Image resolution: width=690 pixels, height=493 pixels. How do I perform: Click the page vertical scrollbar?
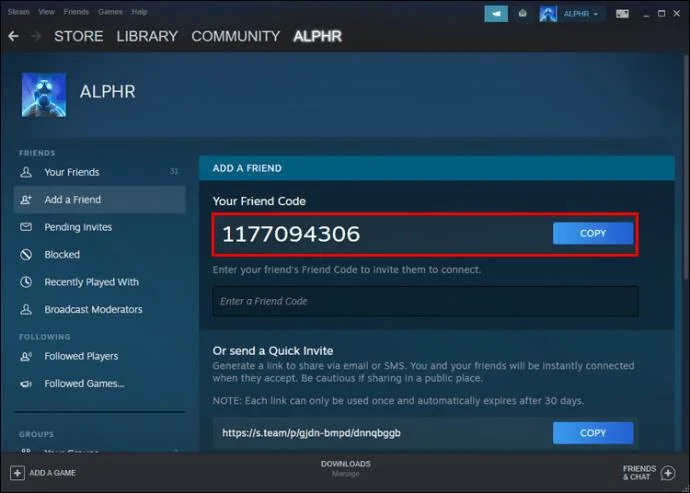[x=686, y=167]
